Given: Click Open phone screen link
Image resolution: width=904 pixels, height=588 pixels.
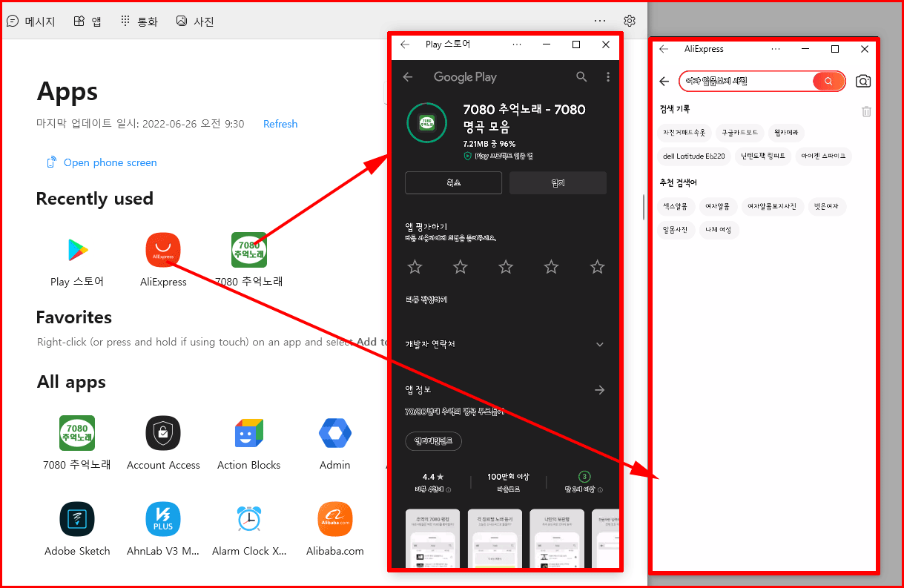Looking at the screenshot, I should [x=102, y=162].
